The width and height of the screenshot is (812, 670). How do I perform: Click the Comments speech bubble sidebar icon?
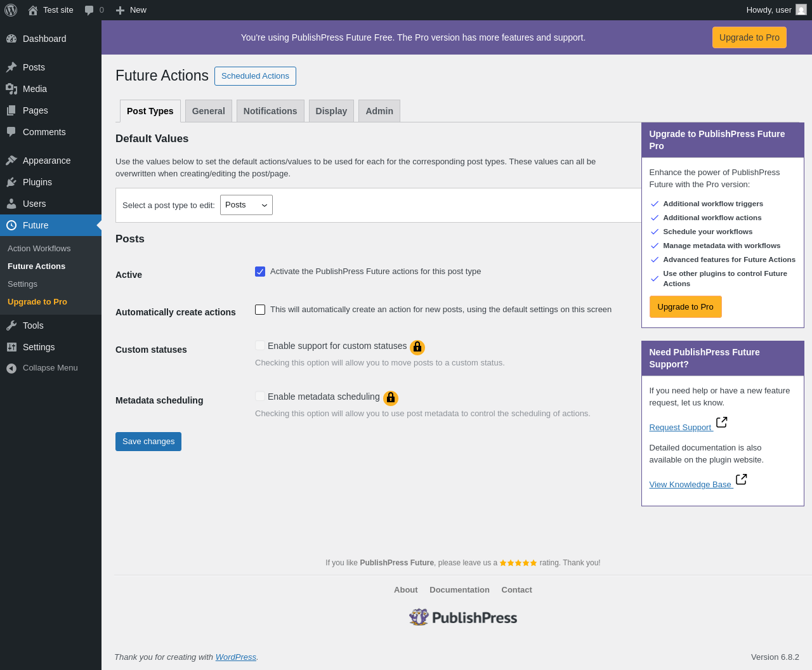(11, 132)
